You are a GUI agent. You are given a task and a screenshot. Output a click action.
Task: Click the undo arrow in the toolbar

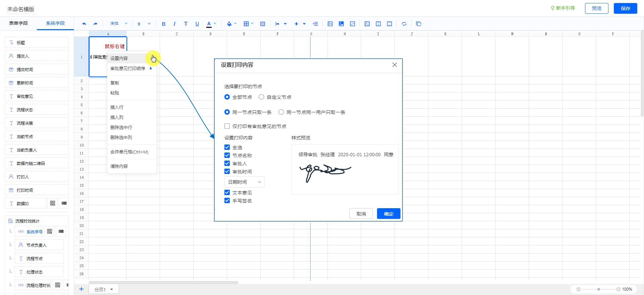[84, 24]
